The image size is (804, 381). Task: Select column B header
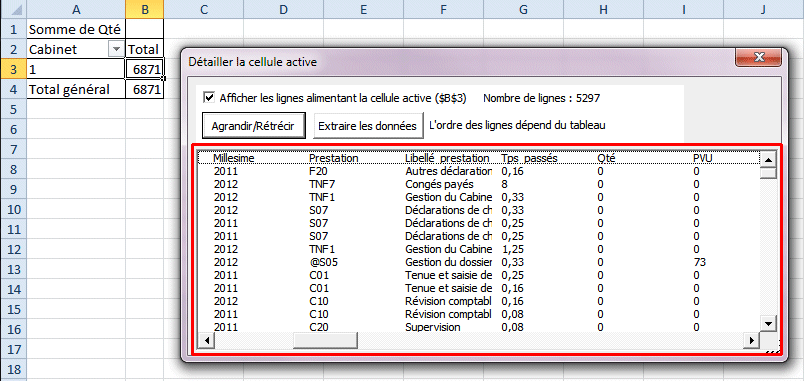145,9
